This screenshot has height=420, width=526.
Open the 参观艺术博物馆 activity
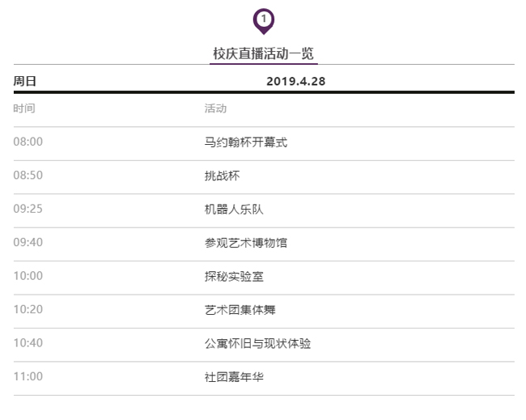pyautogui.click(x=246, y=243)
